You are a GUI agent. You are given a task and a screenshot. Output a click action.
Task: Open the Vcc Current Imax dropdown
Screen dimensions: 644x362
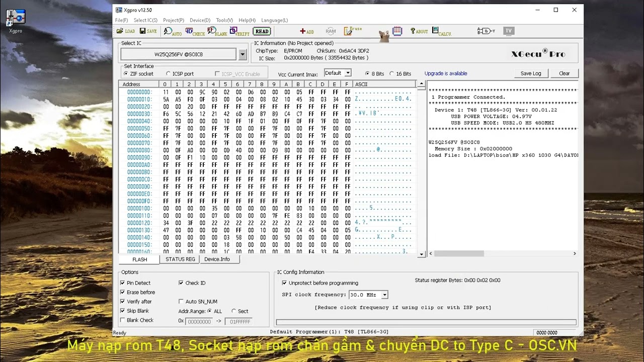tap(348, 73)
